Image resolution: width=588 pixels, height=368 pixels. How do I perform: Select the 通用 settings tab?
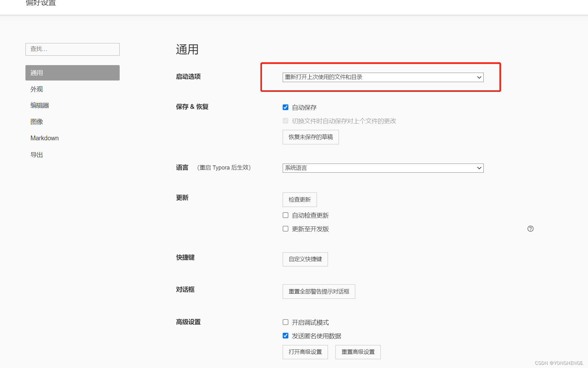(73, 73)
